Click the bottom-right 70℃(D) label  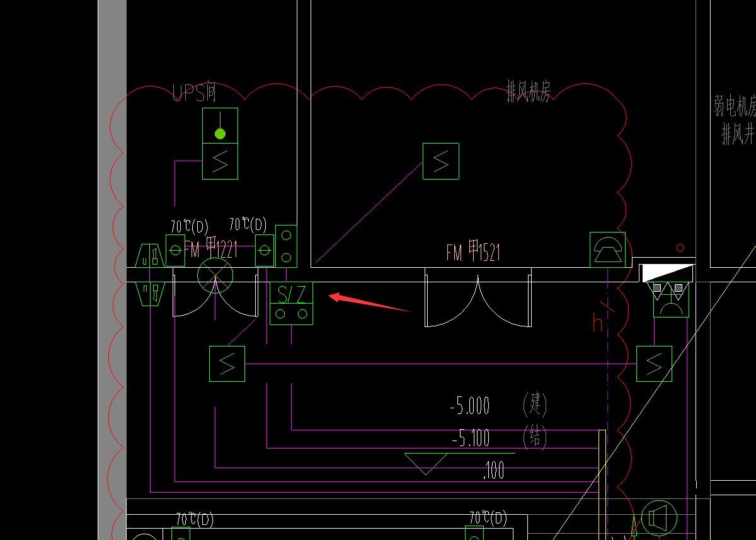[488, 519]
